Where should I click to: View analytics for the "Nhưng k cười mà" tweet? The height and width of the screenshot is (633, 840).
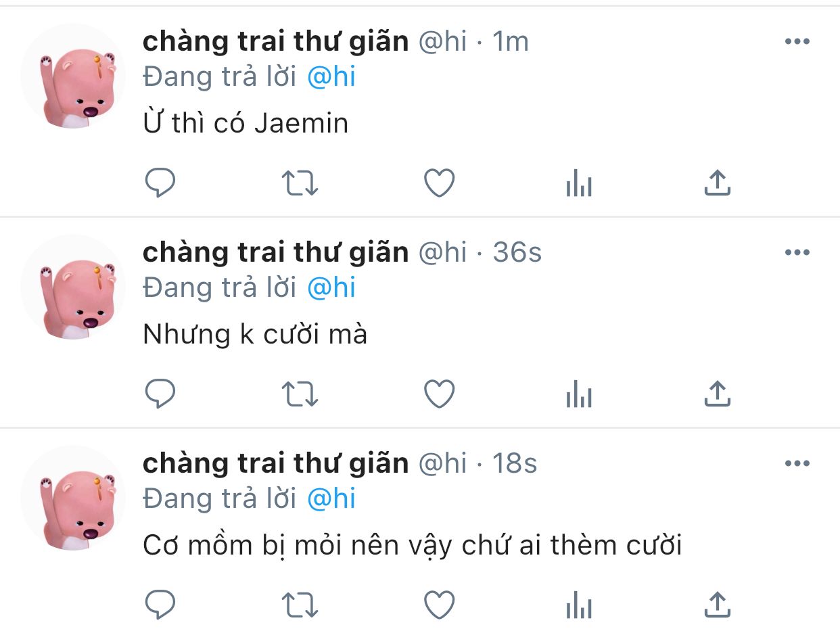[x=579, y=394]
